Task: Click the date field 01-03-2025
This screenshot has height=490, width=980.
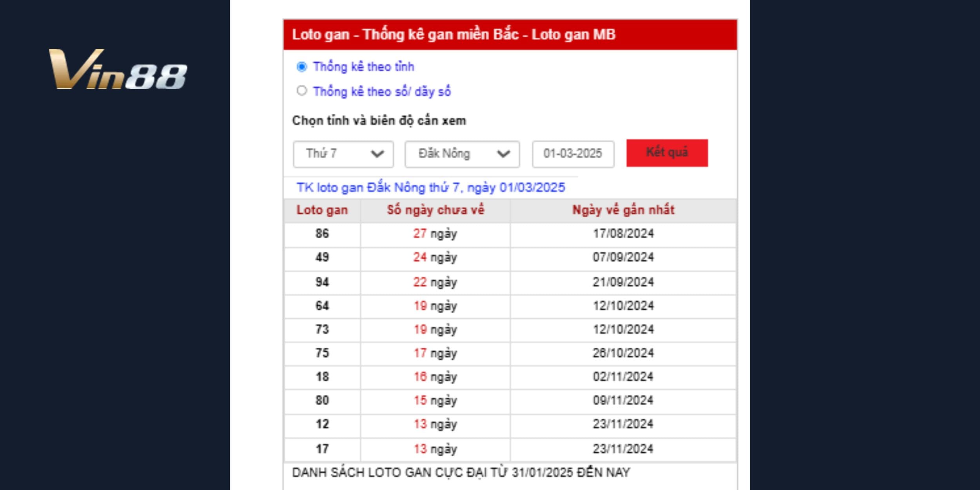Action: tap(573, 154)
